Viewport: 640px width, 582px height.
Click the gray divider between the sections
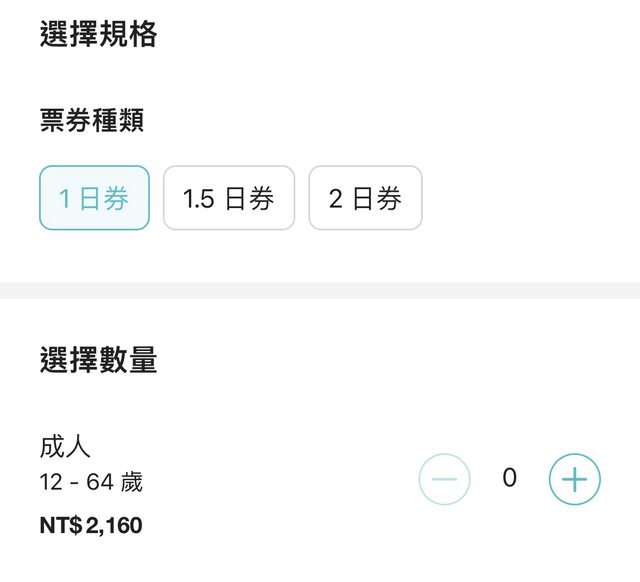click(x=320, y=290)
